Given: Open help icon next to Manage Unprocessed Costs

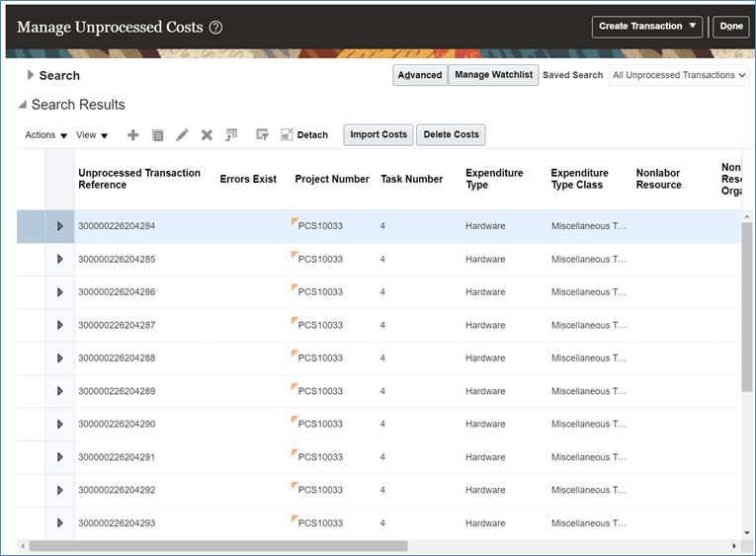Looking at the screenshot, I should click(x=215, y=28).
